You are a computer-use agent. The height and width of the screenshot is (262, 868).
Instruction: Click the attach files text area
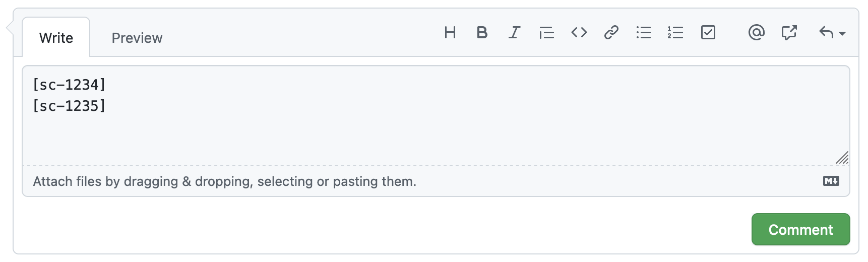pos(225,181)
